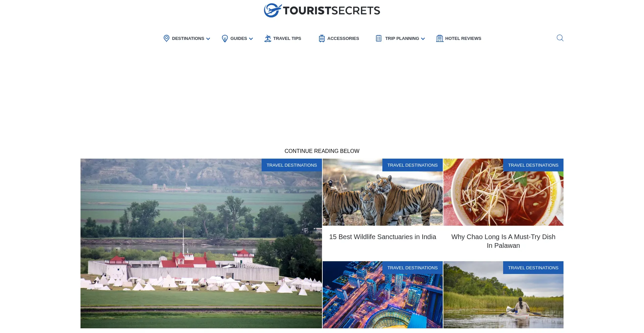Click the Destinations map pin icon
644x333 pixels.
tap(166, 38)
